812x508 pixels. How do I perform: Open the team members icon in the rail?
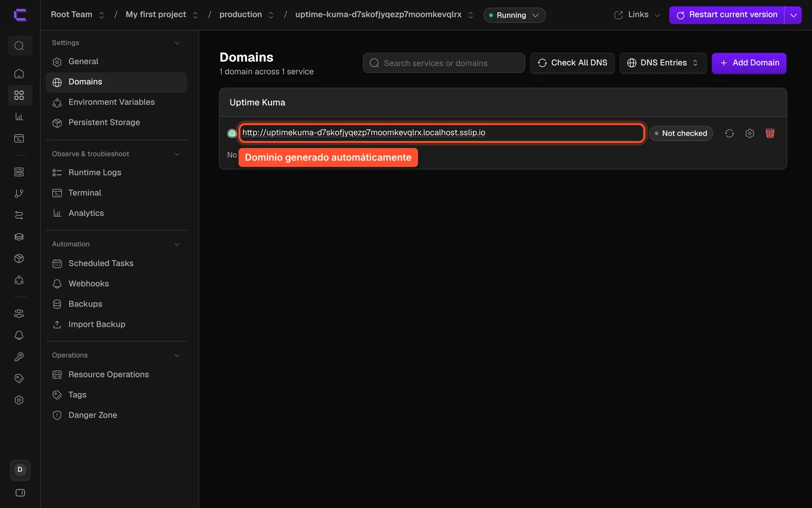pyautogui.click(x=19, y=314)
